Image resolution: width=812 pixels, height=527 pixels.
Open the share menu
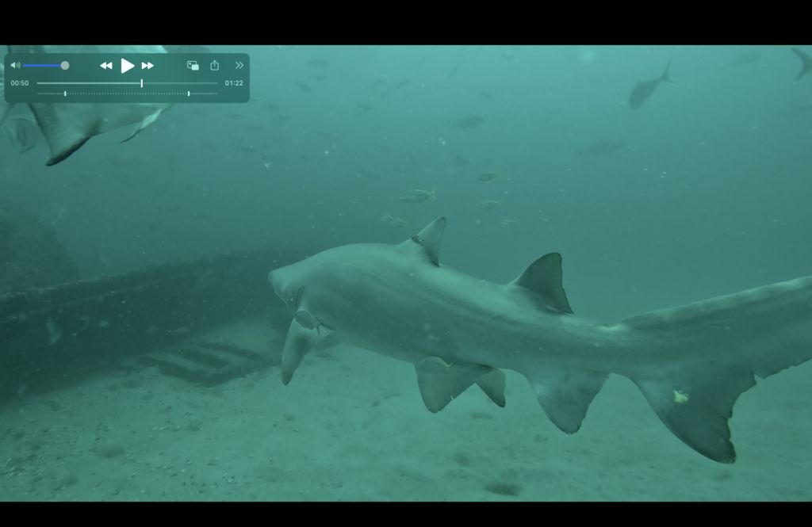(215, 66)
